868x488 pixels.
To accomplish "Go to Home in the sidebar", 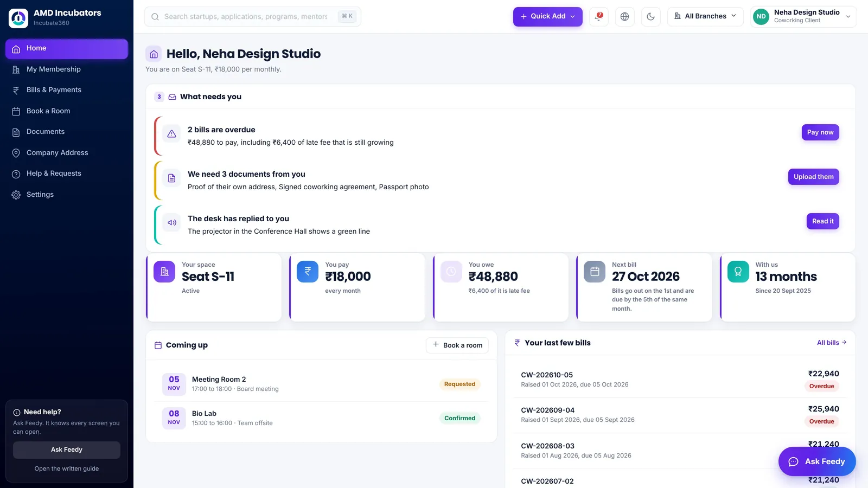I will pos(67,48).
